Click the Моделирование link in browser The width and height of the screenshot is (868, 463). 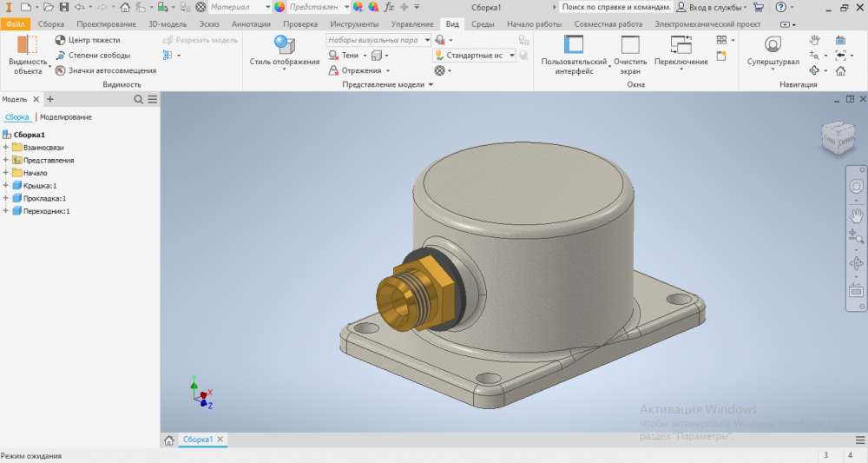click(x=66, y=116)
